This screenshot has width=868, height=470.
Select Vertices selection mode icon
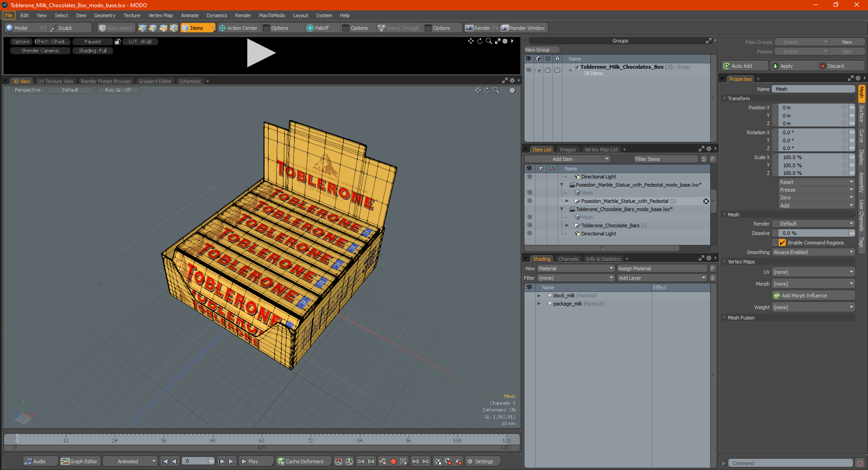(142, 28)
